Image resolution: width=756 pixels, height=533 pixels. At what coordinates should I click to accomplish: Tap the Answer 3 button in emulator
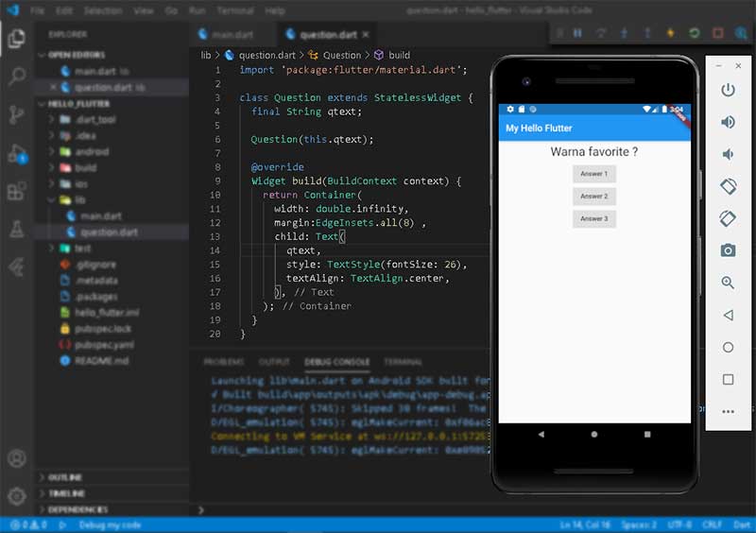point(593,218)
